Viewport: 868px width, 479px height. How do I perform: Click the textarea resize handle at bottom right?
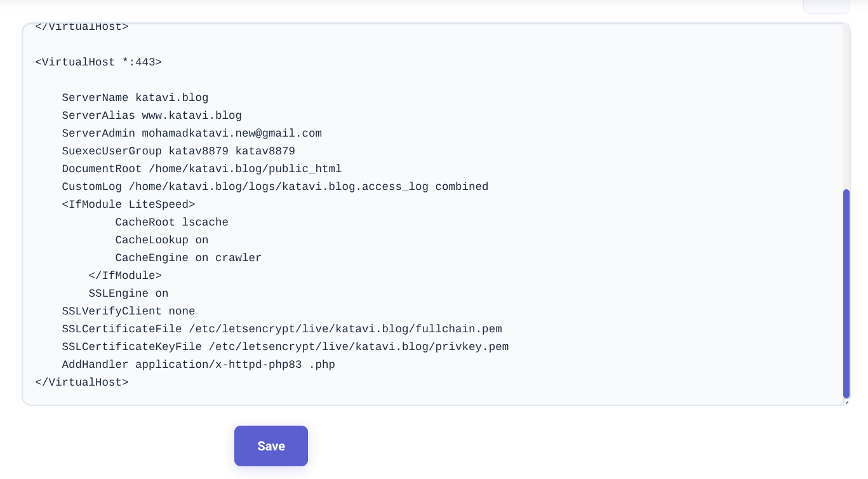(x=846, y=401)
